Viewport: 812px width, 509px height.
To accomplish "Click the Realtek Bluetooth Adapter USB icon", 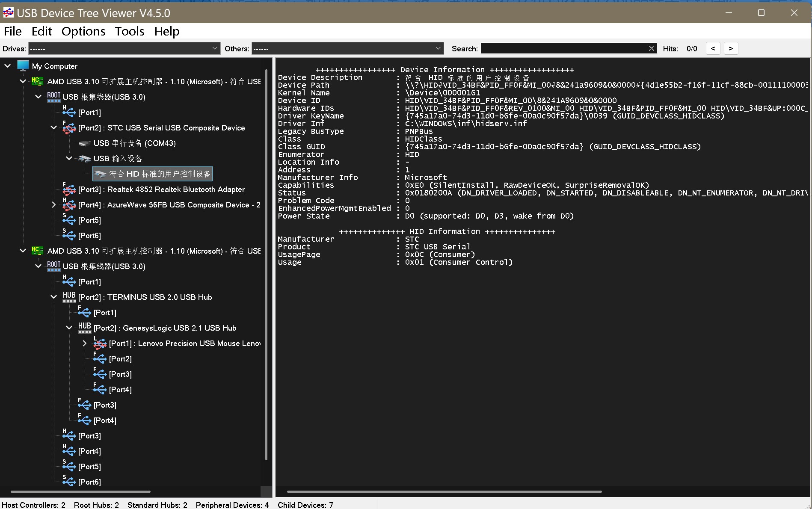I will click(69, 189).
